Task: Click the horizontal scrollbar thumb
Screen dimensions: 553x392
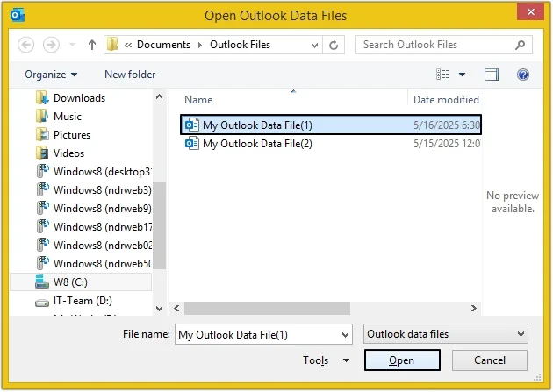Action: 268,309
